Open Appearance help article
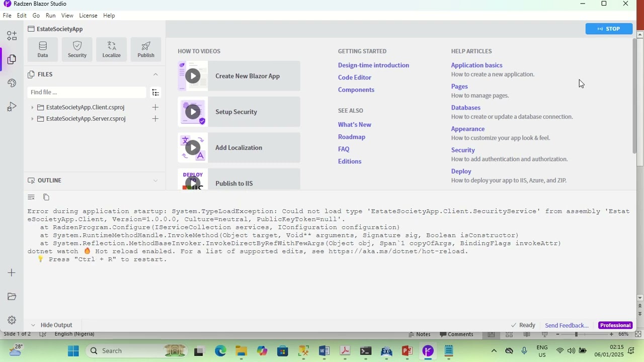 click(468, 129)
